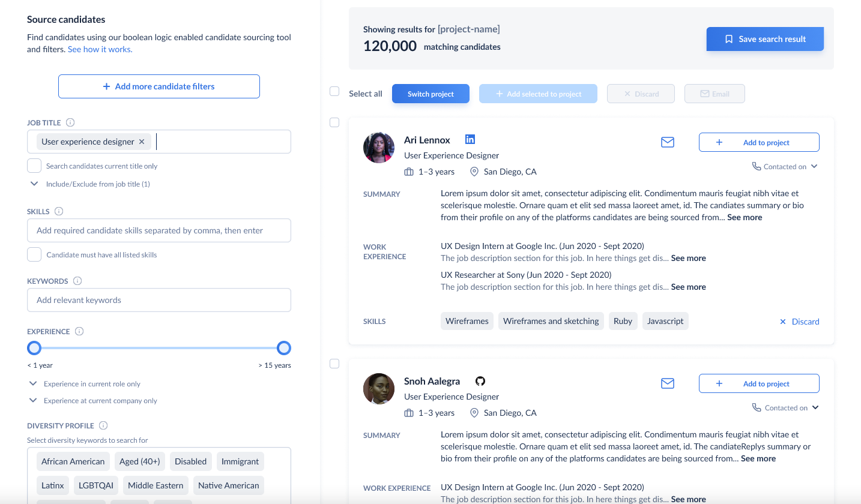Image resolution: width=861 pixels, height=504 pixels.
Task: Expand Snoh Aalegra's summary with See more
Action: click(x=758, y=458)
